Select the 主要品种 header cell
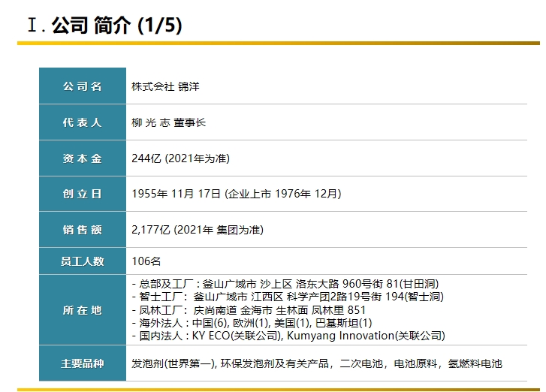The height and width of the screenshot is (392, 546). (x=83, y=363)
